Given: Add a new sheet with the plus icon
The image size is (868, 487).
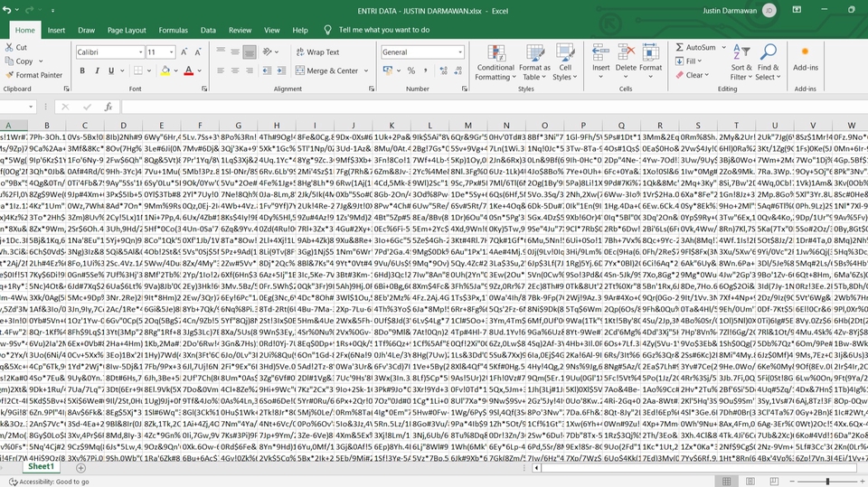Looking at the screenshot, I should pos(80,468).
